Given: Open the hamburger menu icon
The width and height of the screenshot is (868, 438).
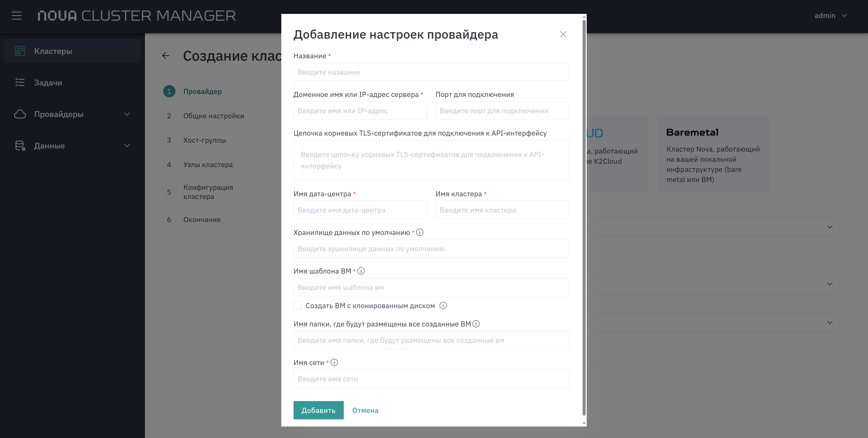Looking at the screenshot, I should (16, 16).
